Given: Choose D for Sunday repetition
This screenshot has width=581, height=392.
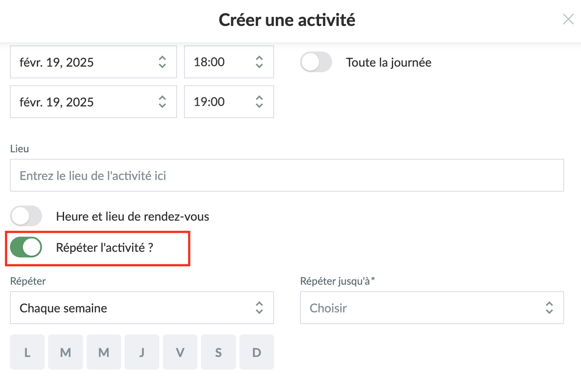Looking at the screenshot, I should pos(257,352).
